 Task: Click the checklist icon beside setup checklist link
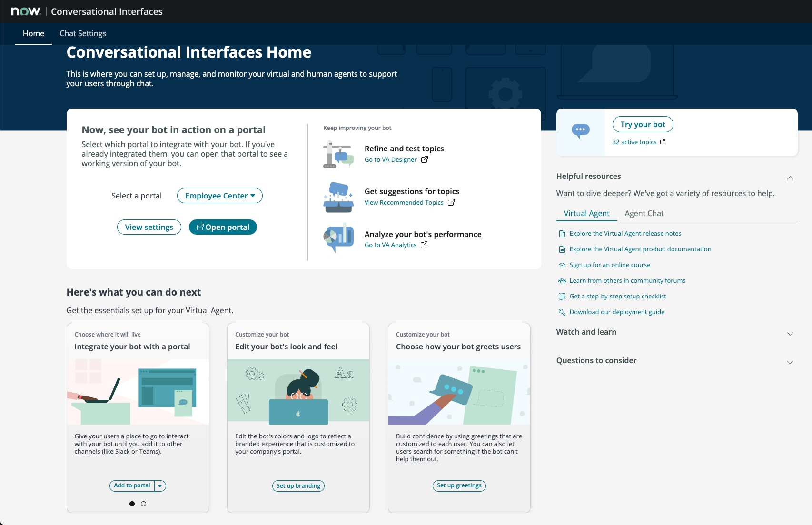(x=561, y=296)
